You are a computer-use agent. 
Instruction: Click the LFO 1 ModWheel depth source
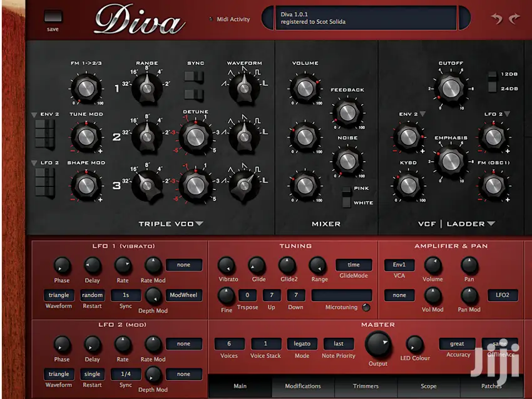tap(183, 295)
